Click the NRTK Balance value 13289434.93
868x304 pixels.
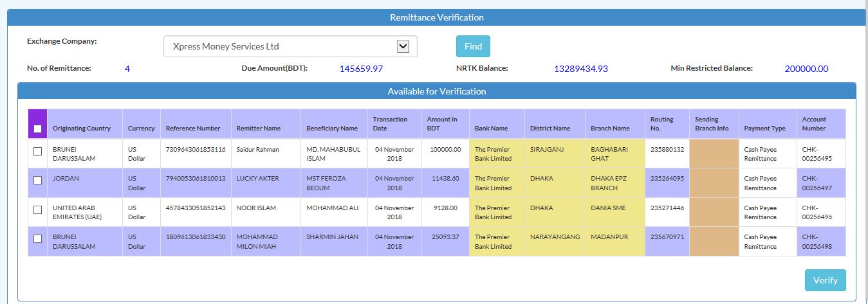(581, 69)
